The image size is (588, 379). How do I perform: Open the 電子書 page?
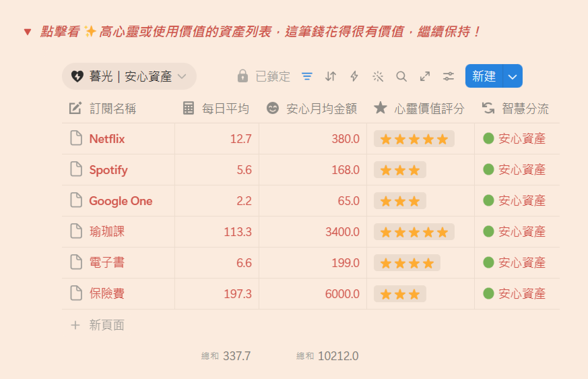107,262
